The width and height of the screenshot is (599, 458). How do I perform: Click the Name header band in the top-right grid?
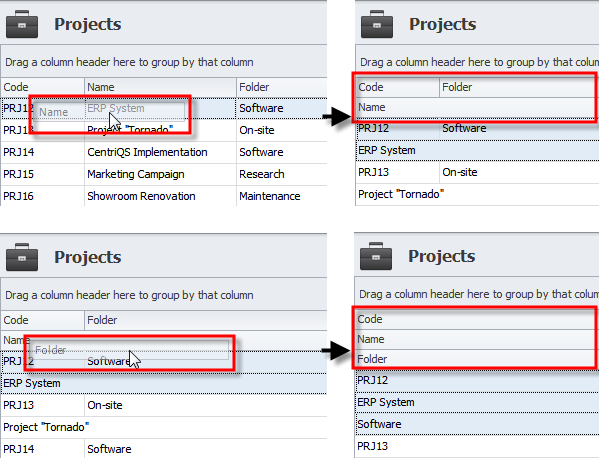pos(477,107)
